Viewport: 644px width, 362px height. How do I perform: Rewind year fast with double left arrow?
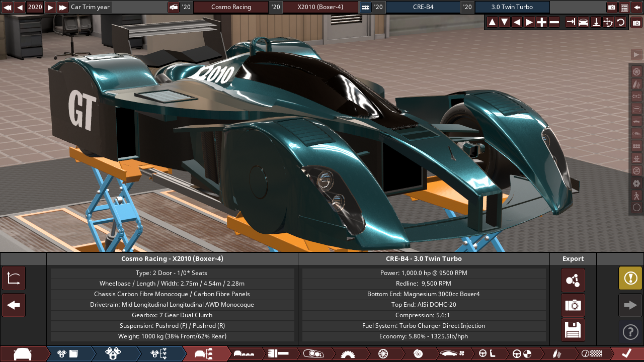(7, 7)
